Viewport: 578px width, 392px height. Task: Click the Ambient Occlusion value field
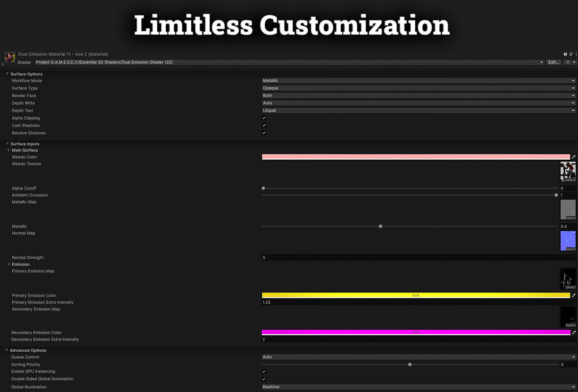click(x=568, y=195)
